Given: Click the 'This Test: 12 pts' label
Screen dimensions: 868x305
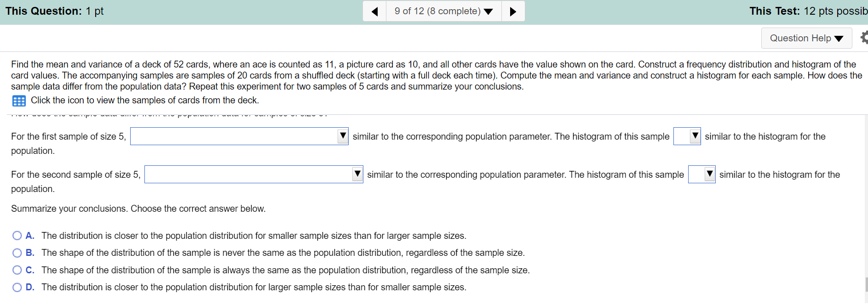Looking at the screenshot, I should point(808,11).
